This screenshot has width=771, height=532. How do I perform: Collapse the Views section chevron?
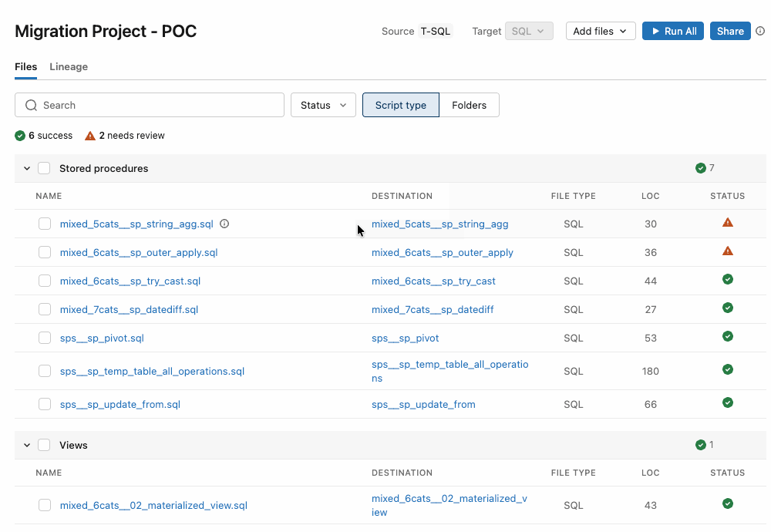click(x=27, y=445)
